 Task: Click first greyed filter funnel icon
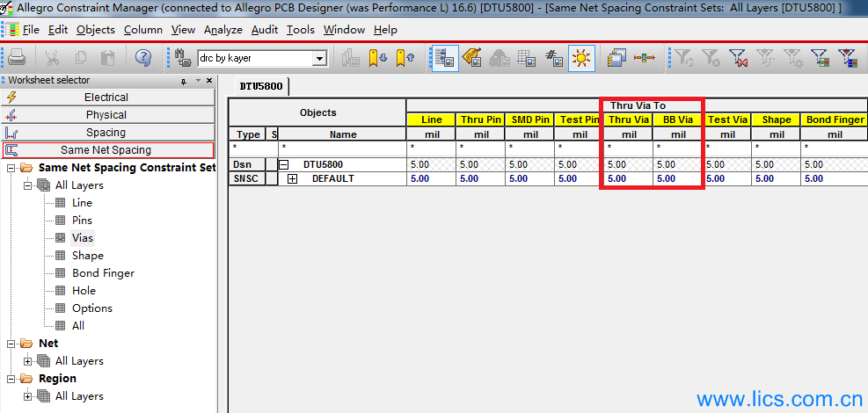click(x=683, y=57)
